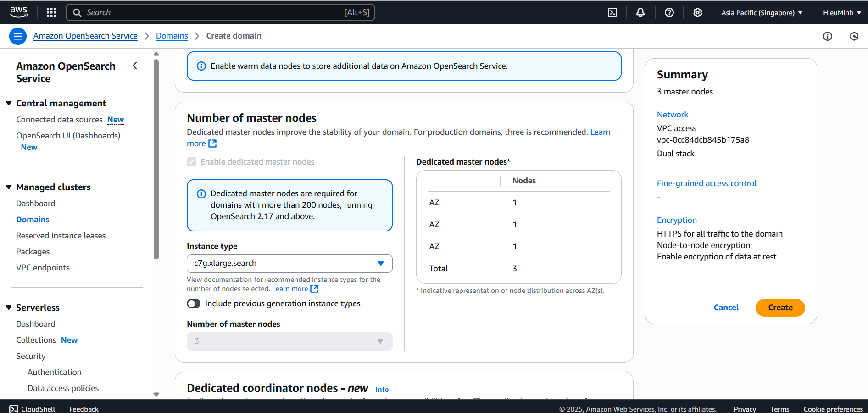This screenshot has width=868, height=413.
Task: Open VPC endpoints in sidebar
Action: (43, 268)
